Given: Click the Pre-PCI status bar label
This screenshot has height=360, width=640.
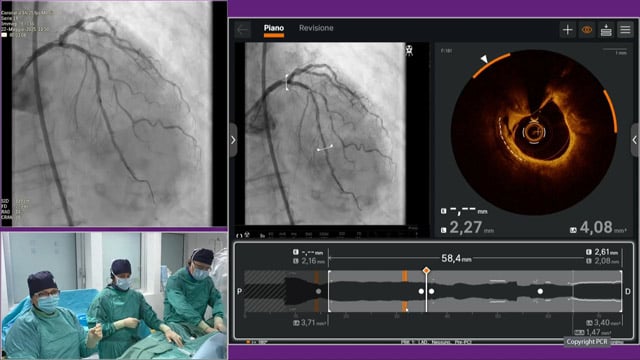Looking at the screenshot, I should [463, 342].
